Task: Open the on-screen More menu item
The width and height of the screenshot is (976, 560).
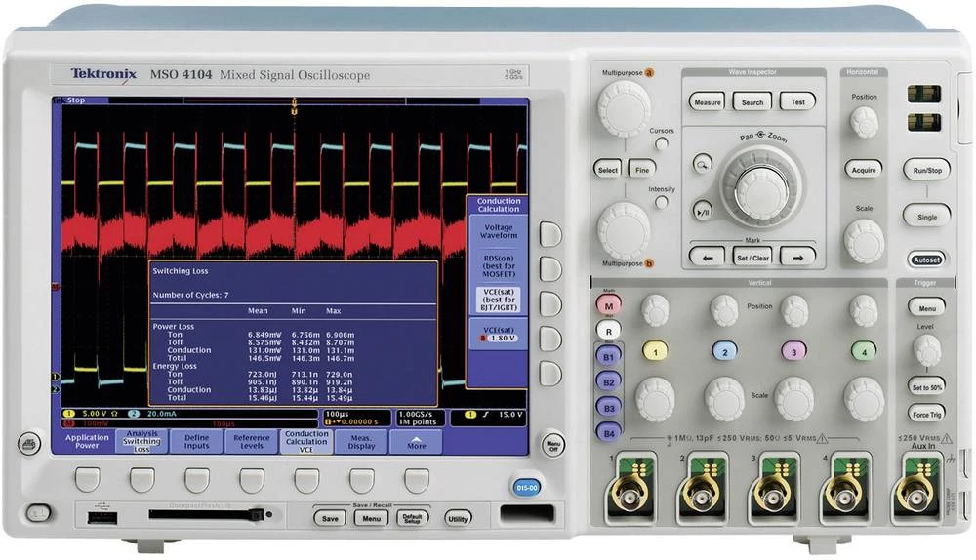Action: tap(416, 442)
